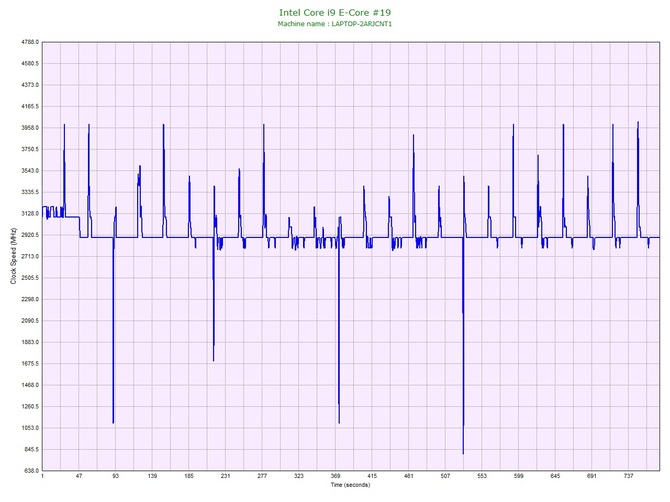
Task: Click the 4165.5 y-axis value
Action: click(30, 106)
